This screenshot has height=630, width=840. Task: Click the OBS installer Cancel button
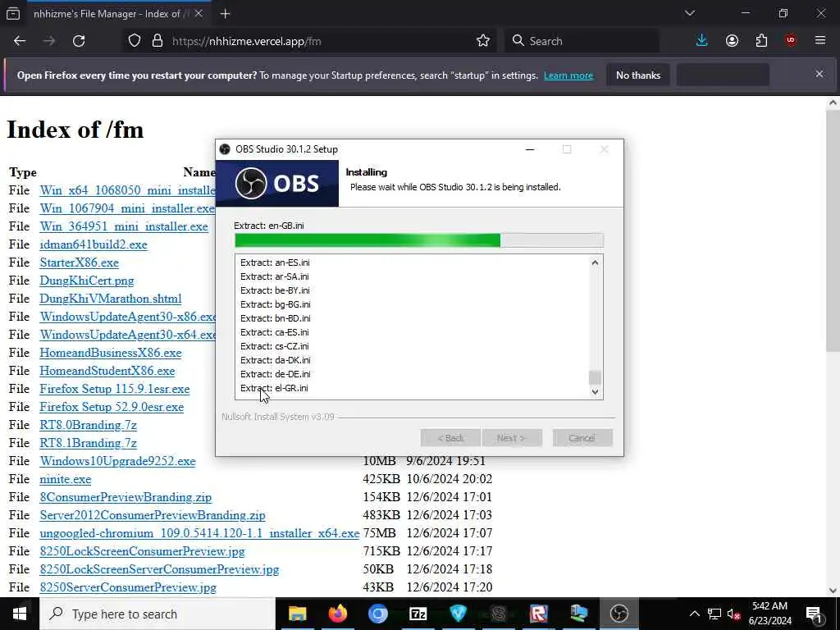point(582,438)
